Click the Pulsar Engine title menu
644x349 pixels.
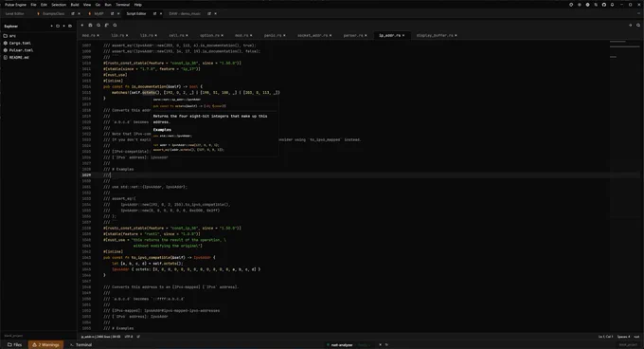15,5
